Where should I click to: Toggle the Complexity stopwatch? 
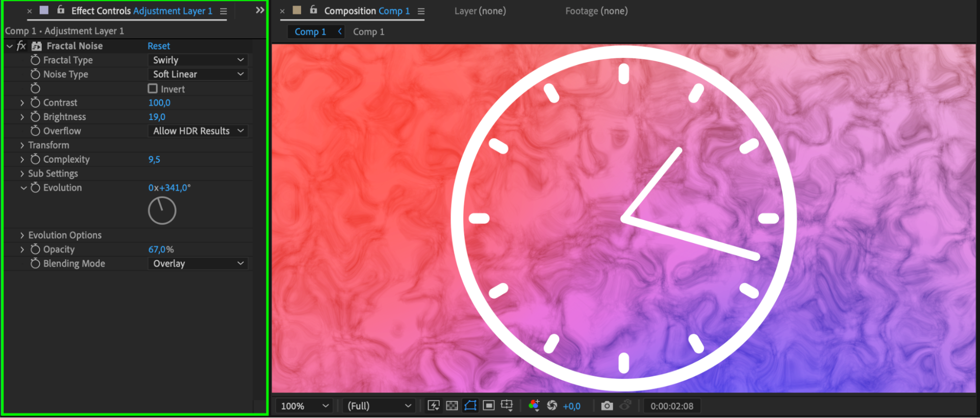pos(35,159)
